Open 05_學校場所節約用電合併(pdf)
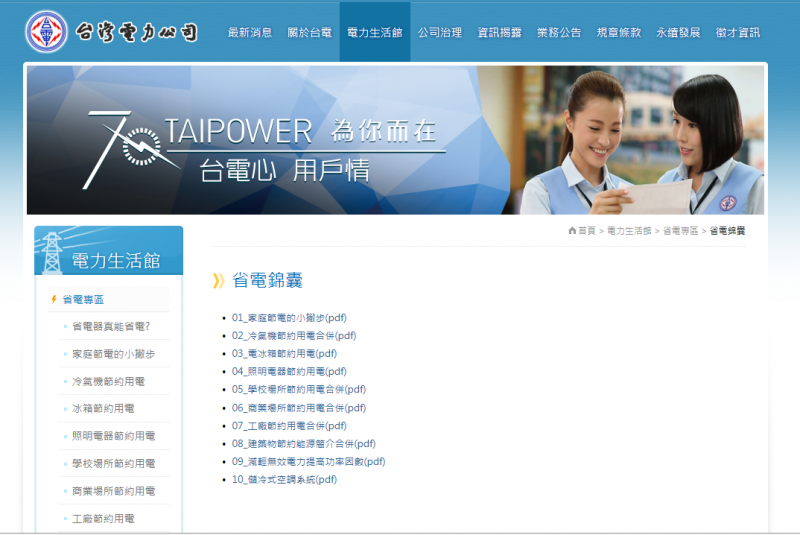 pyautogui.click(x=299, y=389)
